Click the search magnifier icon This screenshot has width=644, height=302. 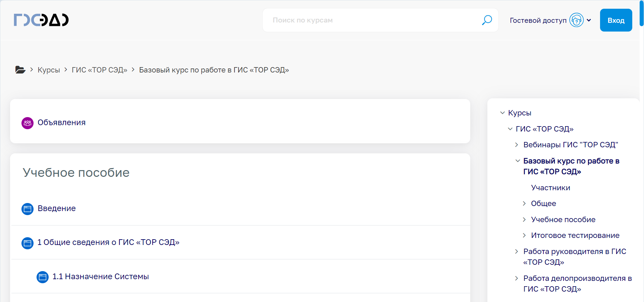coord(487,20)
